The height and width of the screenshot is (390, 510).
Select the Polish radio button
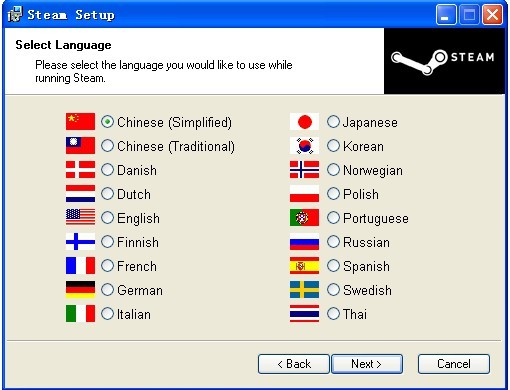click(333, 194)
